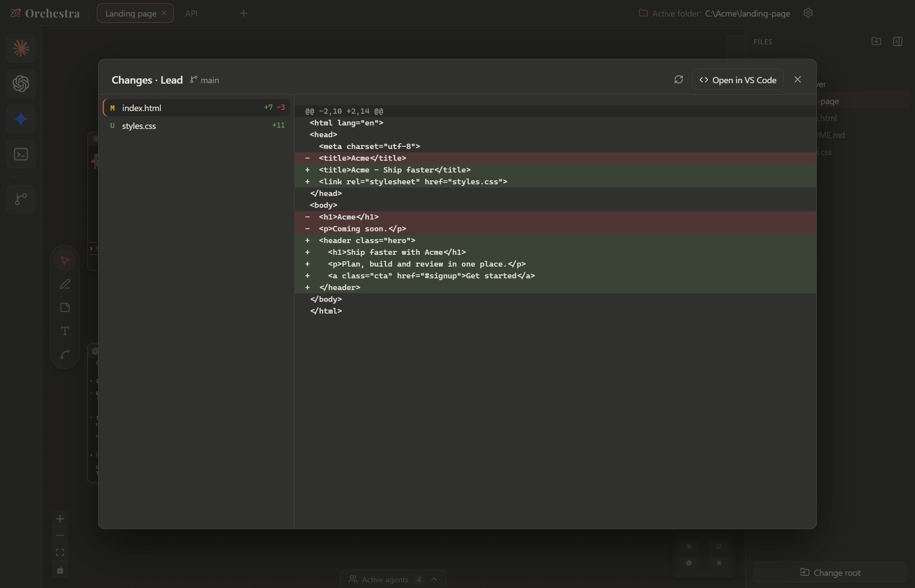Viewport: 915px width, 588px height.
Task: Zoom out on the canvas with minus
Action: 60,535
